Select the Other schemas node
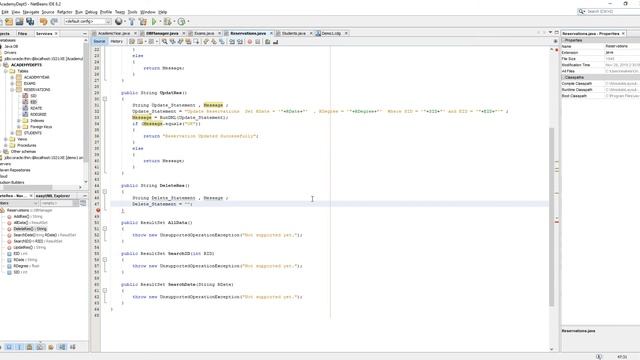 pos(23,151)
